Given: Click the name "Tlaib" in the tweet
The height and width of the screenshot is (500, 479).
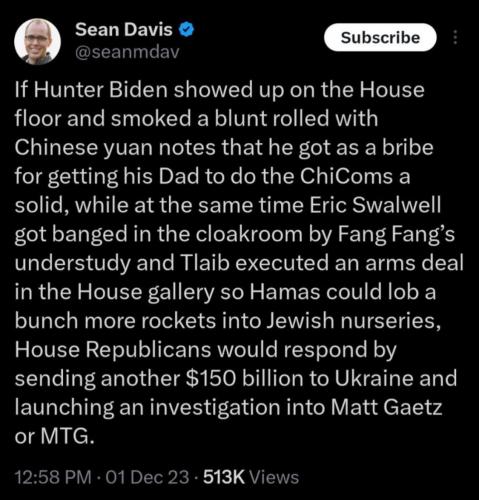Looking at the screenshot, I should pos(206,263).
